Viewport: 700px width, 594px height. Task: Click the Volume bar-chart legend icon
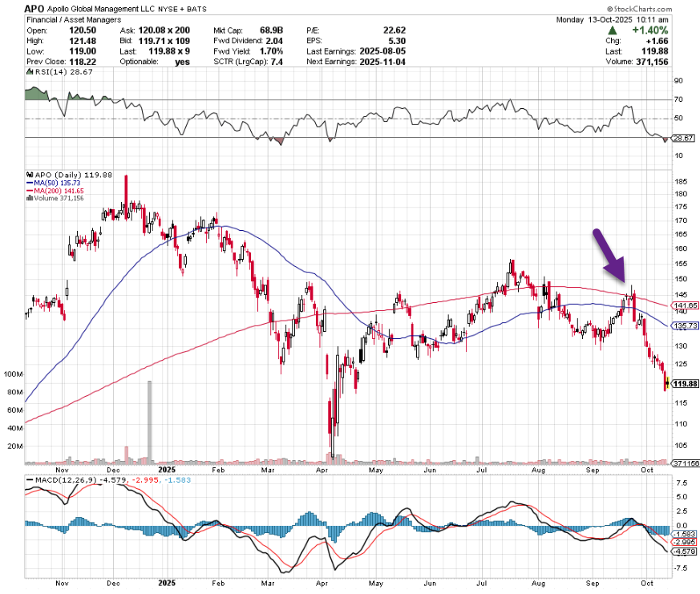pyautogui.click(x=28, y=198)
